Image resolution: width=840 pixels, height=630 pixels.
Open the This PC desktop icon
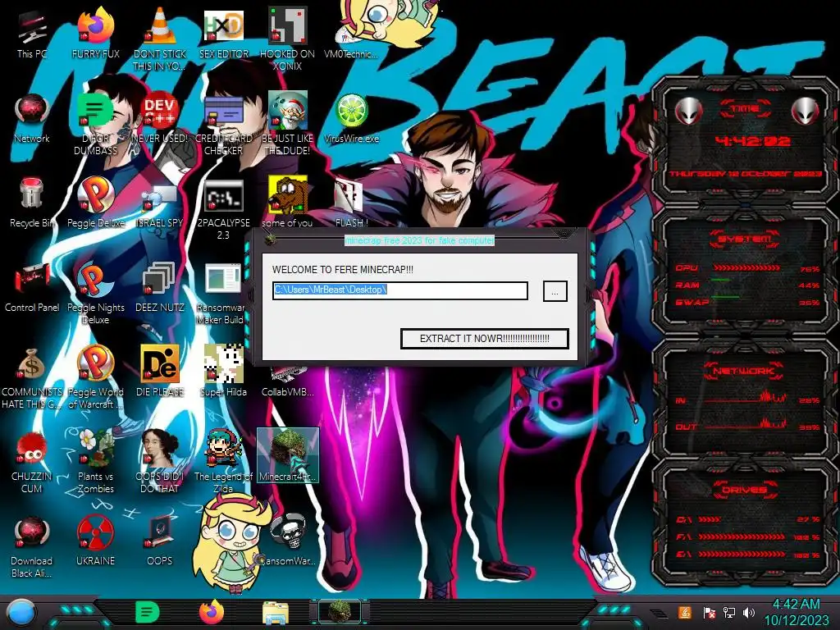32,33
